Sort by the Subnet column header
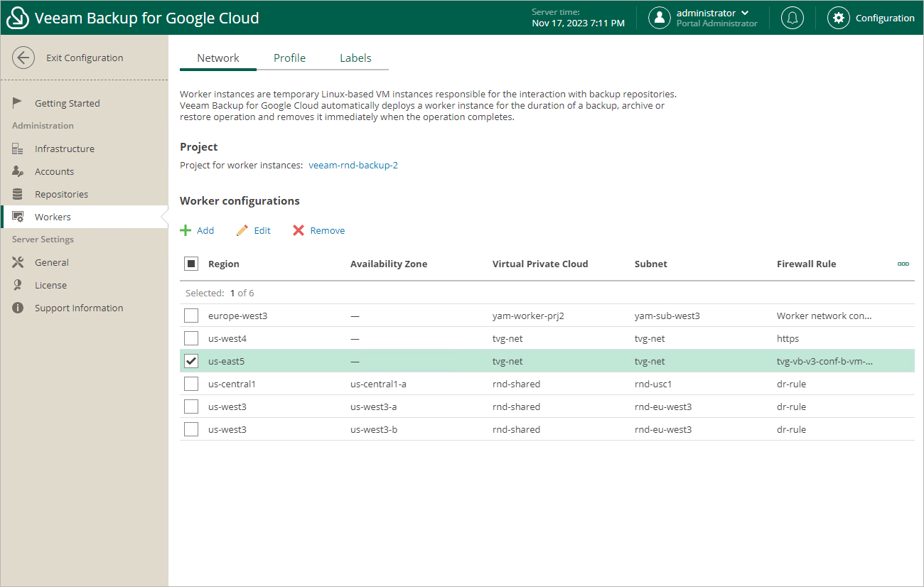Screen dimensions: 924x587 pos(651,264)
